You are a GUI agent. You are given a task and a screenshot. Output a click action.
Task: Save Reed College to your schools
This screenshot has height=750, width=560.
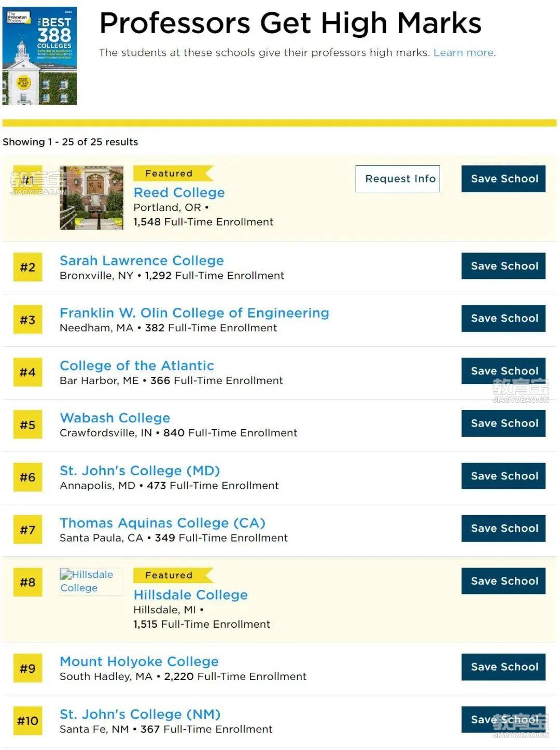(x=503, y=179)
